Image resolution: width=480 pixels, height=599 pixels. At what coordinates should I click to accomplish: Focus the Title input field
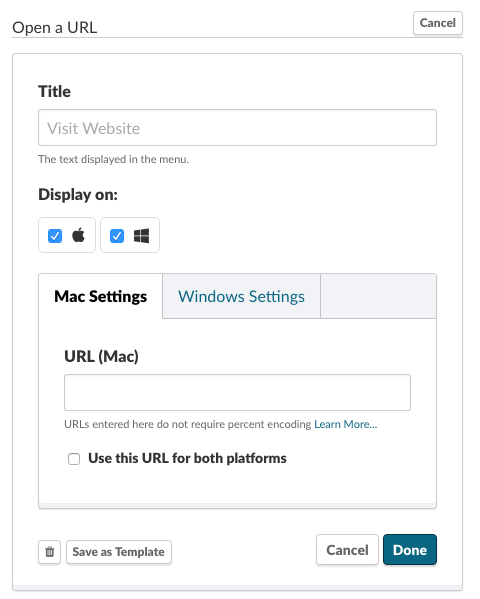[x=237, y=128]
